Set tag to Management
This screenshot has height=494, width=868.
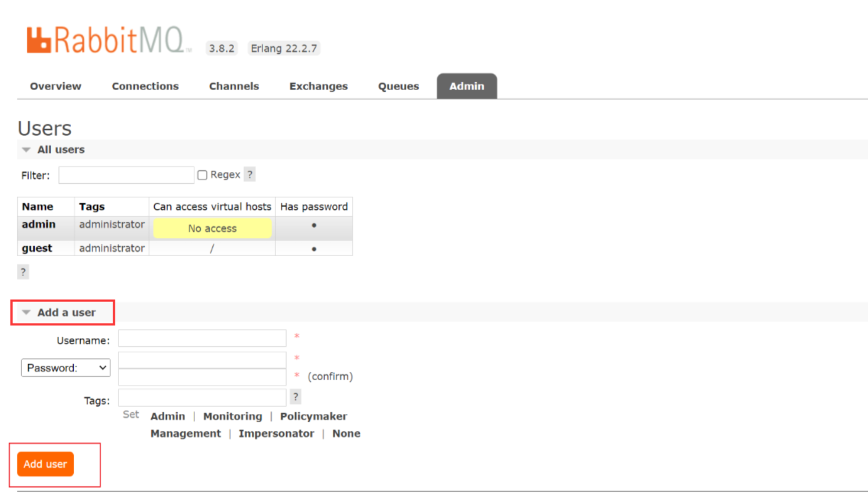click(x=186, y=433)
